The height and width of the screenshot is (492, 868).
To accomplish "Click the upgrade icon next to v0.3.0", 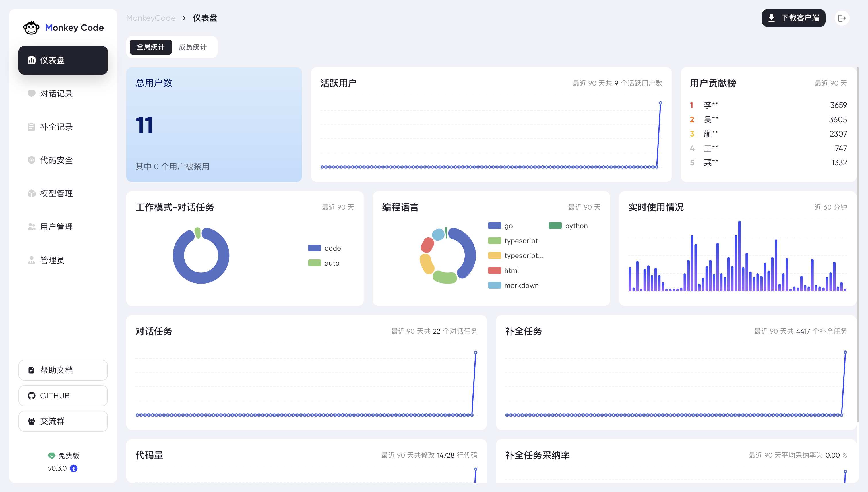I will pyautogui.click(x=74, y=469).
